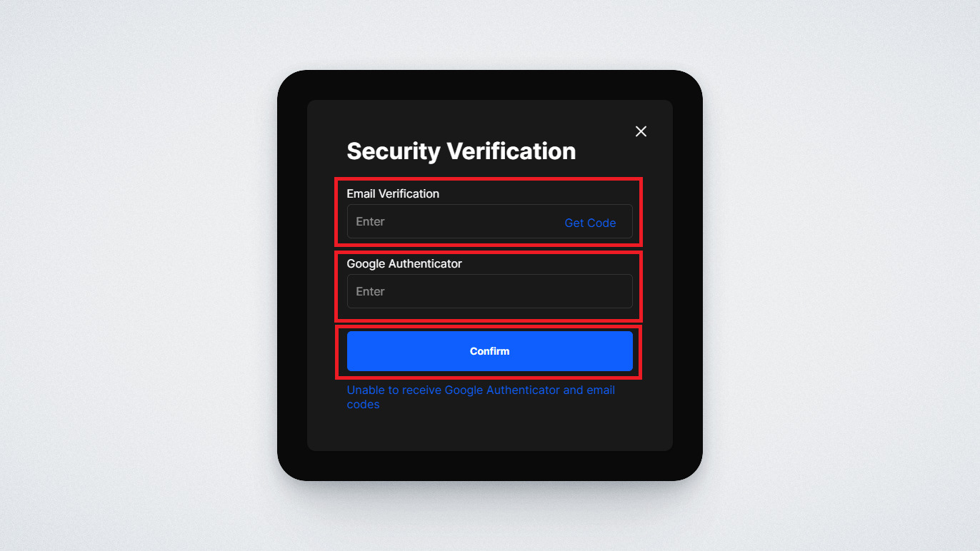Click the Email Verification label
Viewport: 980px width, 551px height.
coord(393,193)
